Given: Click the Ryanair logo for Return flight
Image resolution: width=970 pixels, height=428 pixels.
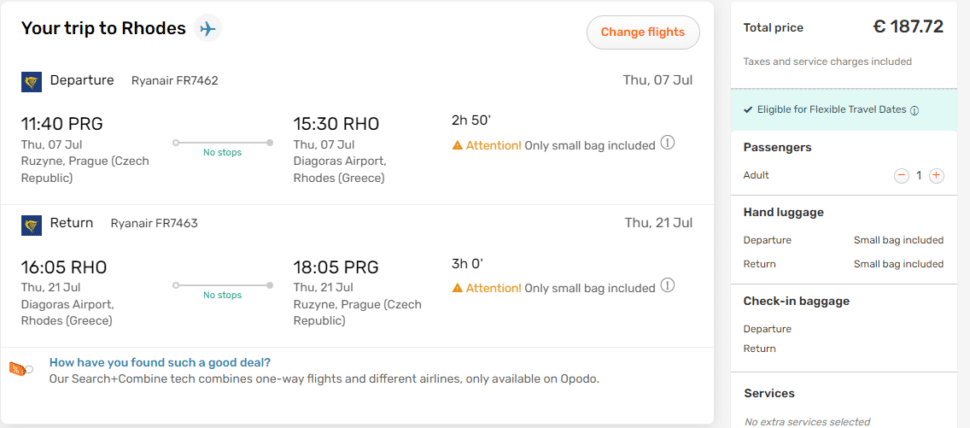Looking at the screenshot, I should (31, 224).
